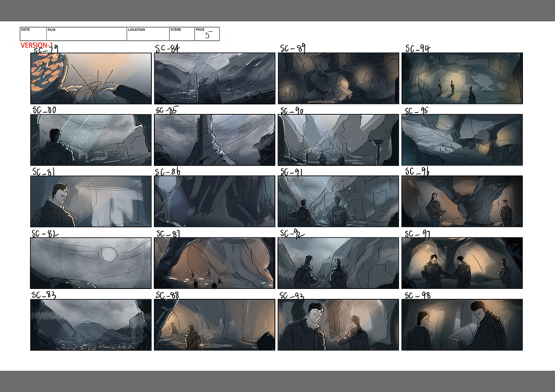This screenshot has height=392, width=555.
Task: Select storyboard panel SC-89
Action: (338, 78)
